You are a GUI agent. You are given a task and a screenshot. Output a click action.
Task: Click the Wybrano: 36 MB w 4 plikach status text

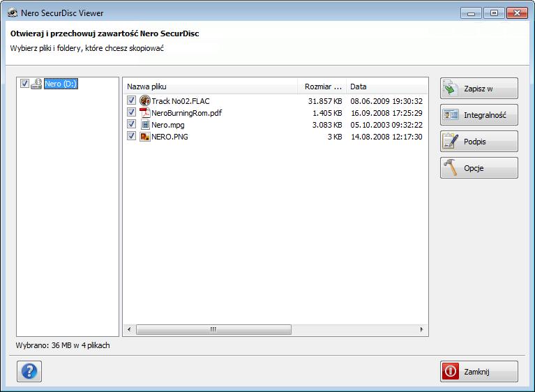click(x=63, y=345)
